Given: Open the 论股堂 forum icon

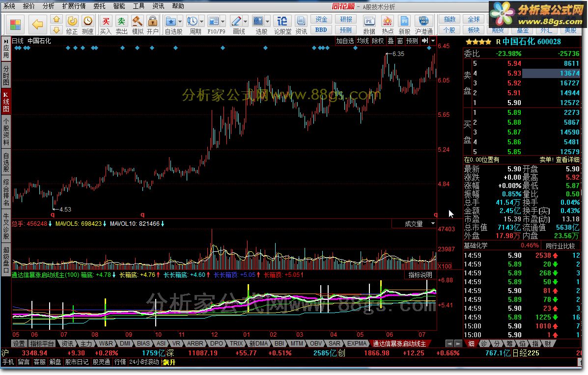Looking at the screenshot, I should point(282,21).
